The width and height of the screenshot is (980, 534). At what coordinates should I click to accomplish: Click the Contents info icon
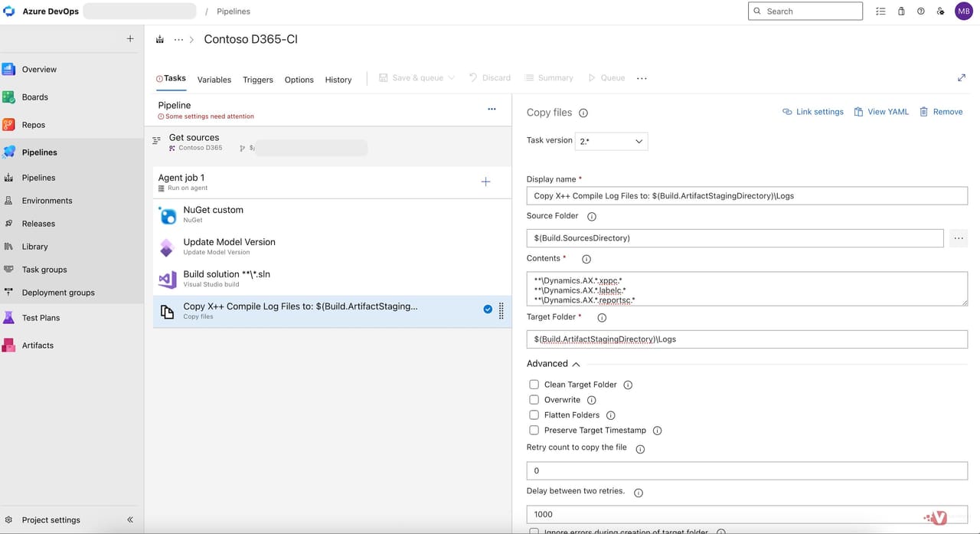(586, 259)
